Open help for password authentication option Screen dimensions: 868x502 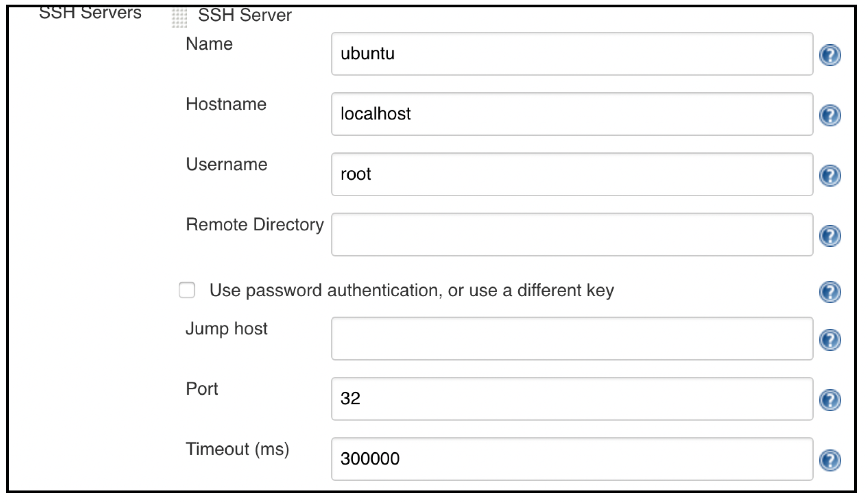point(830,292)
